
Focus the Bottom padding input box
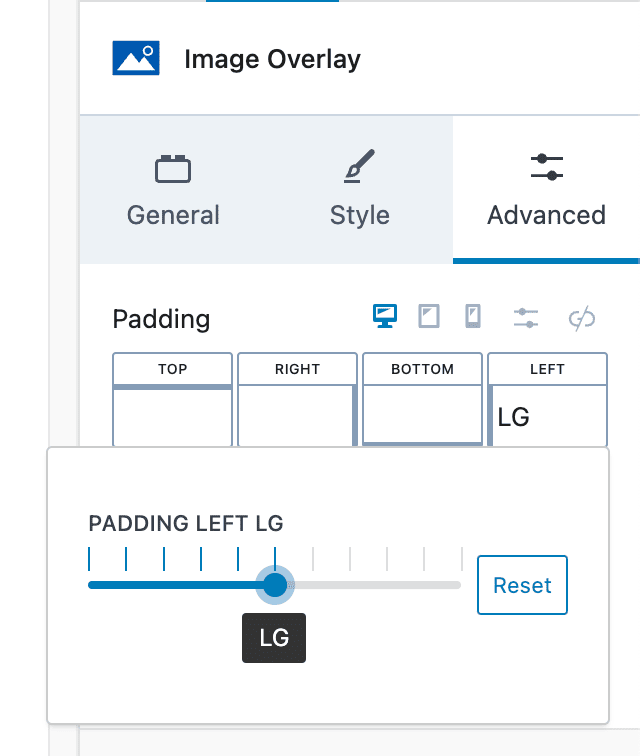422,416
